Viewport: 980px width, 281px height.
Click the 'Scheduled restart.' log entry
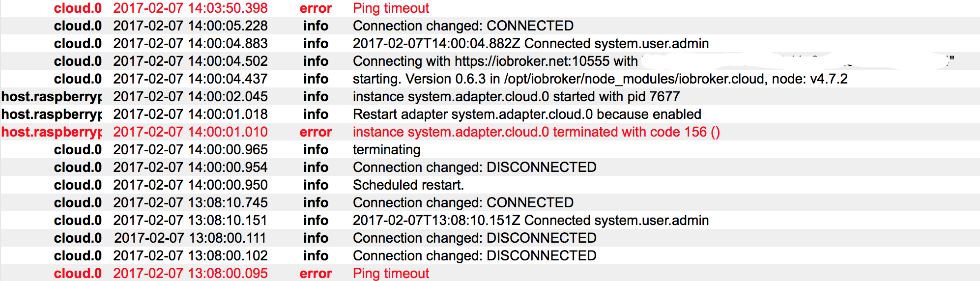click(408, 185)
